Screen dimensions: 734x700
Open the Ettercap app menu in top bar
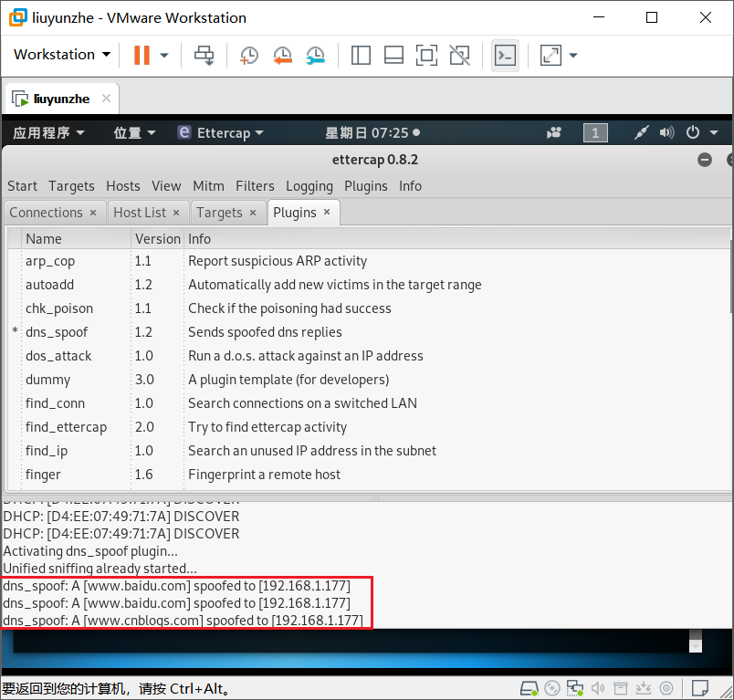coord(221,133)
